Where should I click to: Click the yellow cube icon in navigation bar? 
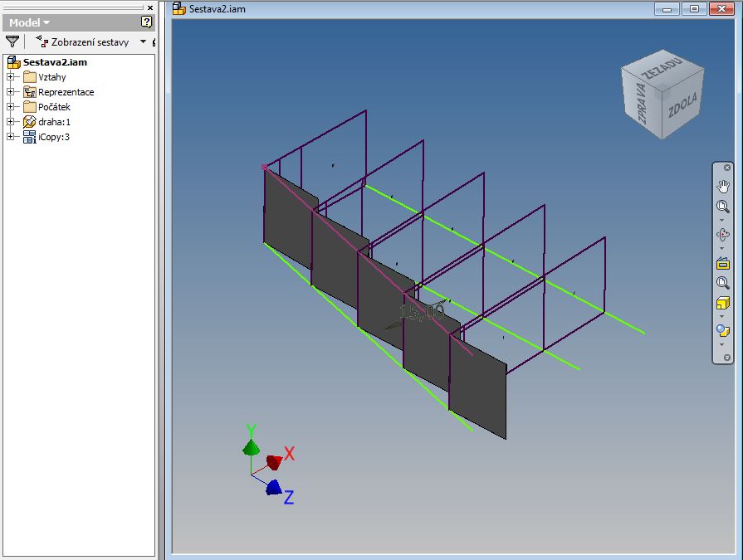click(x=722, y=304)
